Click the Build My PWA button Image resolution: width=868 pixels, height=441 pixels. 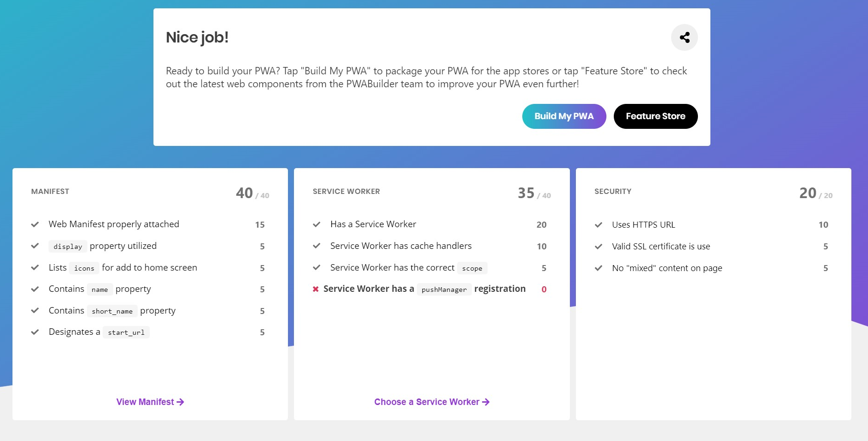pos(563,116)
